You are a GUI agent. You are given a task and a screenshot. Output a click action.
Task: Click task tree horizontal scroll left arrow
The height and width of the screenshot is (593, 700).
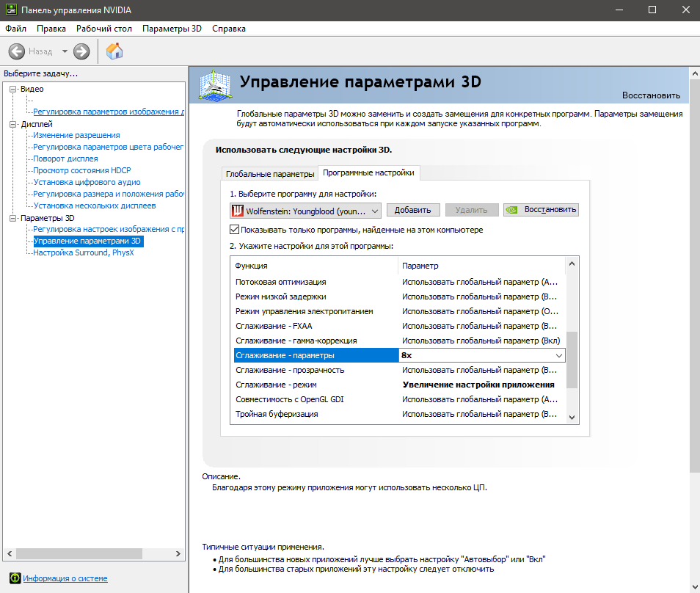(x=10, y=553)
